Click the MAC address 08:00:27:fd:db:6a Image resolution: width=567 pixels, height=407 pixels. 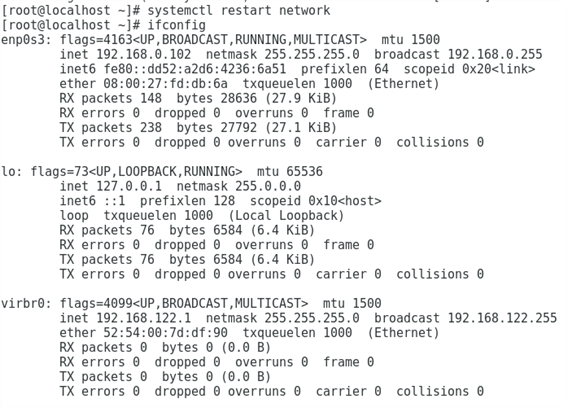pos(166,83)
